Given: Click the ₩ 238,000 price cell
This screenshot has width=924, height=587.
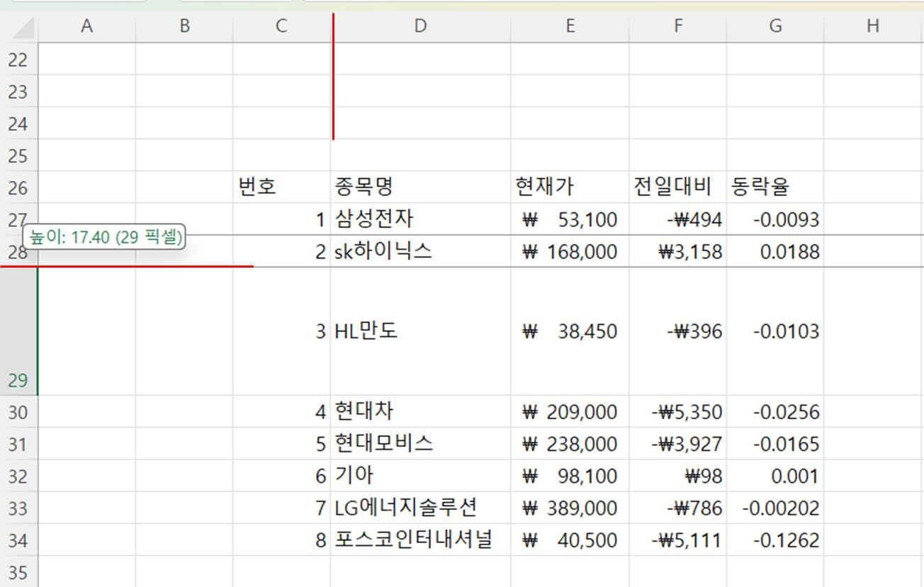Looking at the screenshot, I should click(x=570, y=443).
